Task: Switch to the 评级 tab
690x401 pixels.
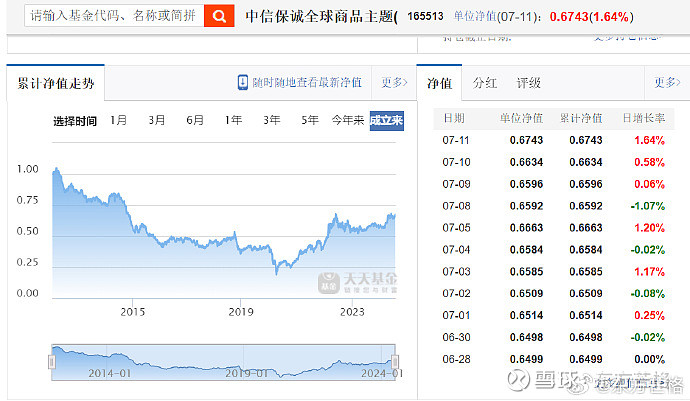Action: 529,83
